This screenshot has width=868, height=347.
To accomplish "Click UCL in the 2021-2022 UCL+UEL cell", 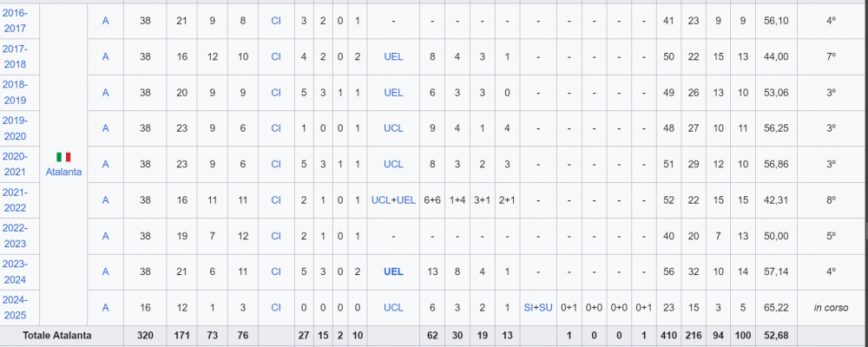I will pos(381,200).
